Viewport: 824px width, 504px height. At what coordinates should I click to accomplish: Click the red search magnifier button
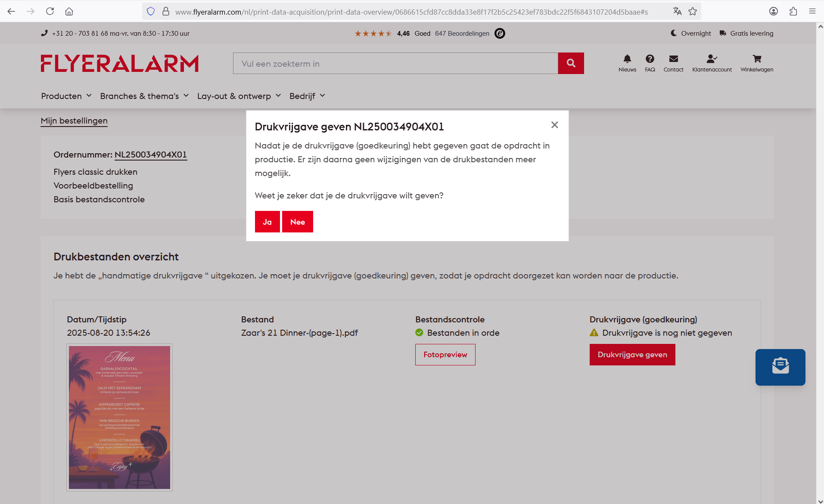[x=571, y=63]
